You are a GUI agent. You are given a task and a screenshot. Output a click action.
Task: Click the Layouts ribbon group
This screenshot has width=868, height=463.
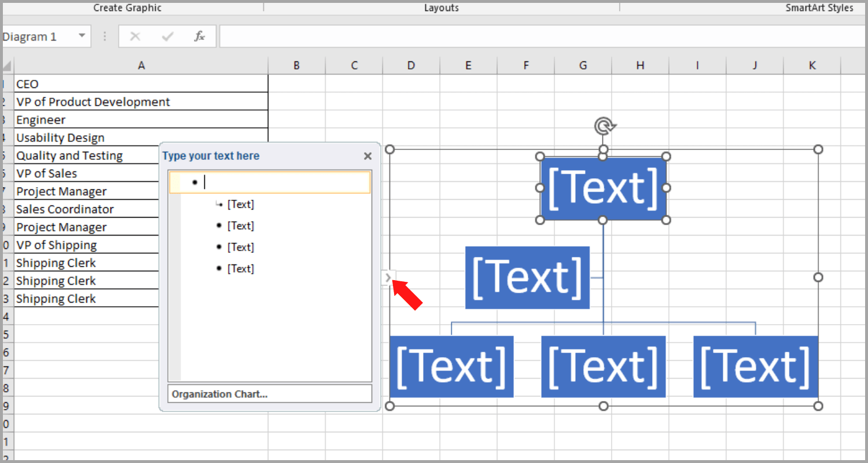(441, 8)
